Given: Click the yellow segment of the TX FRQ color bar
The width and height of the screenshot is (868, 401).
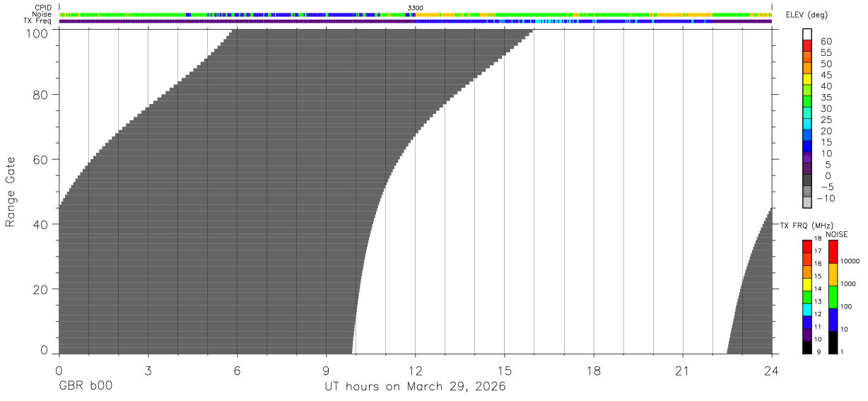Looking at the screenshot, I should click(807, 284).
